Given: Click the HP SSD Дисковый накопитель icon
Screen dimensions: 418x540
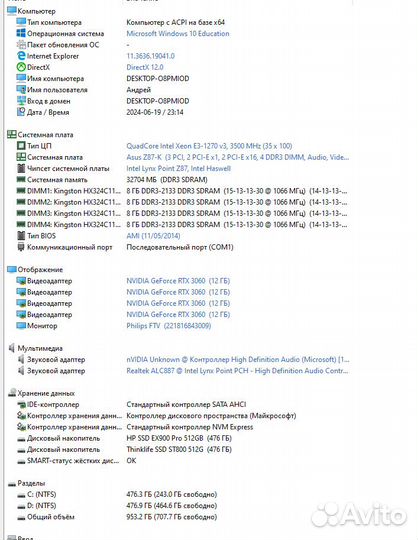Looking at the screenshot, I should (x=21, y=439).
